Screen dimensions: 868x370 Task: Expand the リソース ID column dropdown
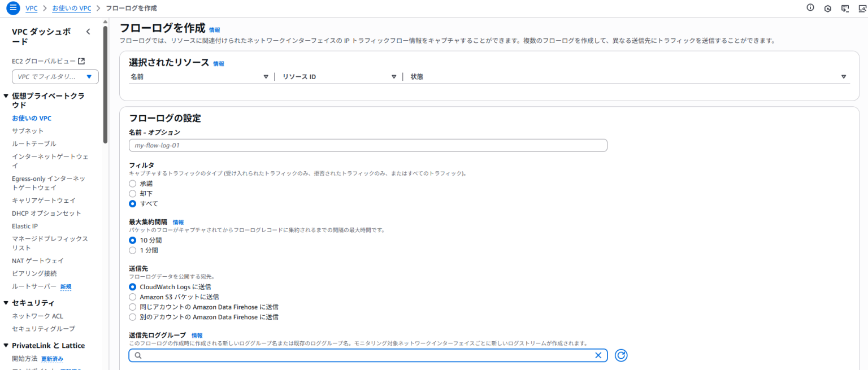(394, 76)
